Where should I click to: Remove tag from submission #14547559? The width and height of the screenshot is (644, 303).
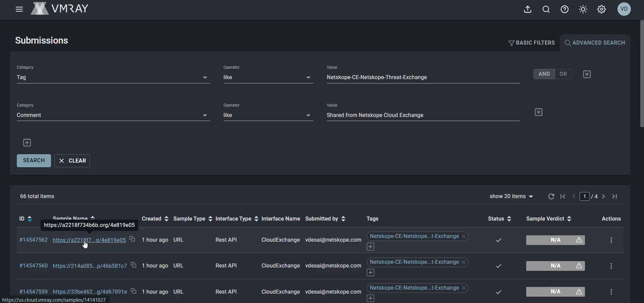click(x=464, y=288)
